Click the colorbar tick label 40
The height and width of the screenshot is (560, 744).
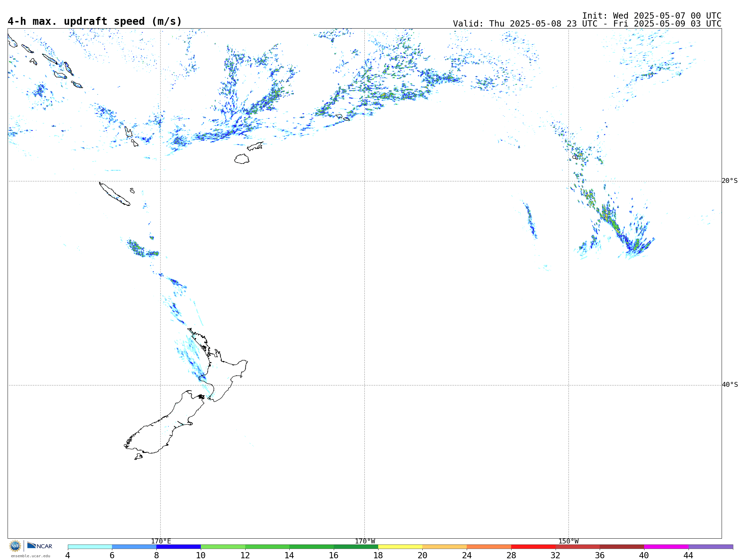click(644, 555)
